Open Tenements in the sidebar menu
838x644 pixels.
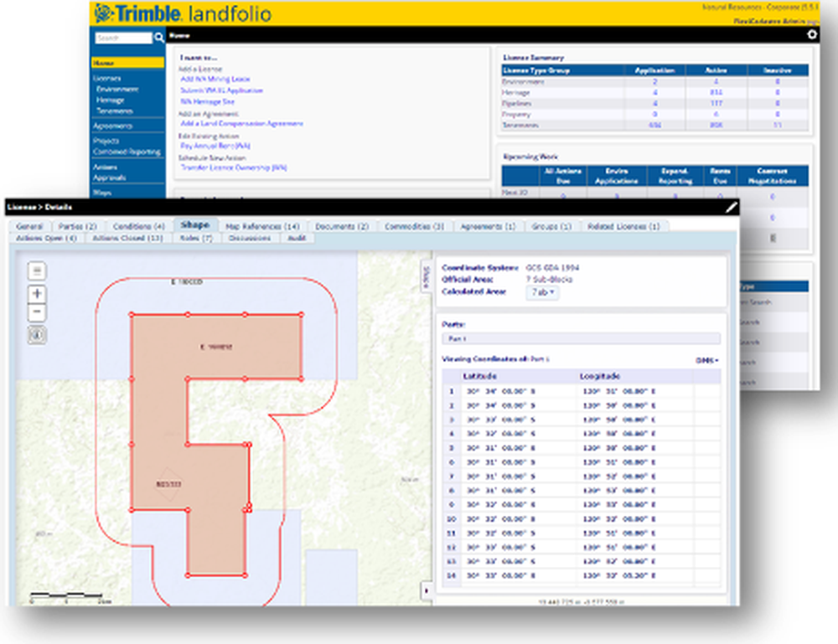114,111
